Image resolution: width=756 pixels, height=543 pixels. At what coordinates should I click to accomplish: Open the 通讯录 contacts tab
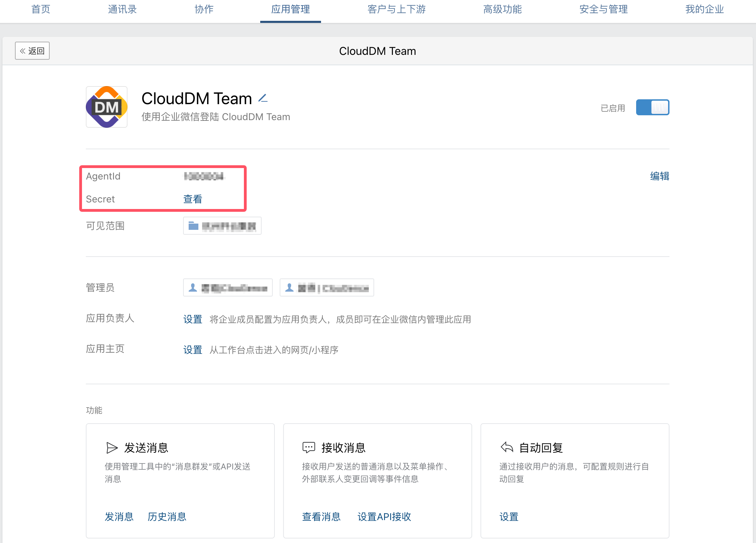[122, 9]
